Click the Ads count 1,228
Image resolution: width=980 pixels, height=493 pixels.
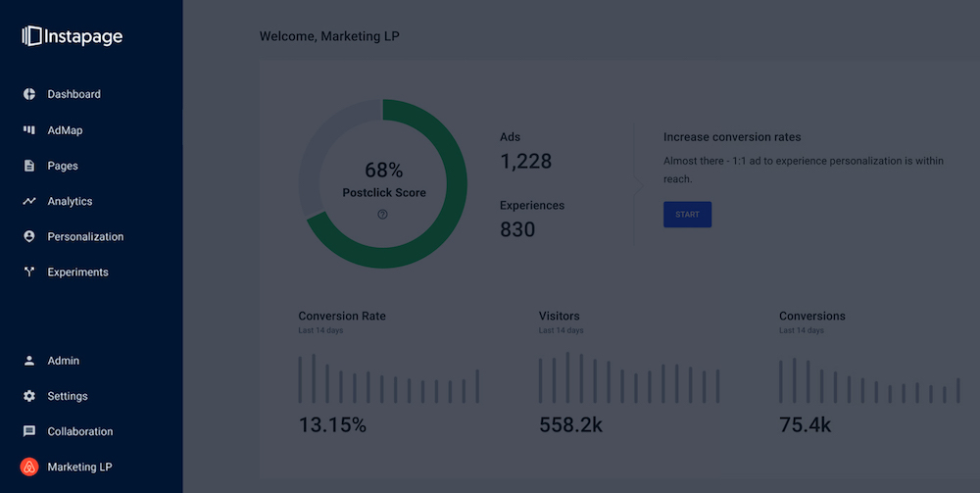coord(525,161)
